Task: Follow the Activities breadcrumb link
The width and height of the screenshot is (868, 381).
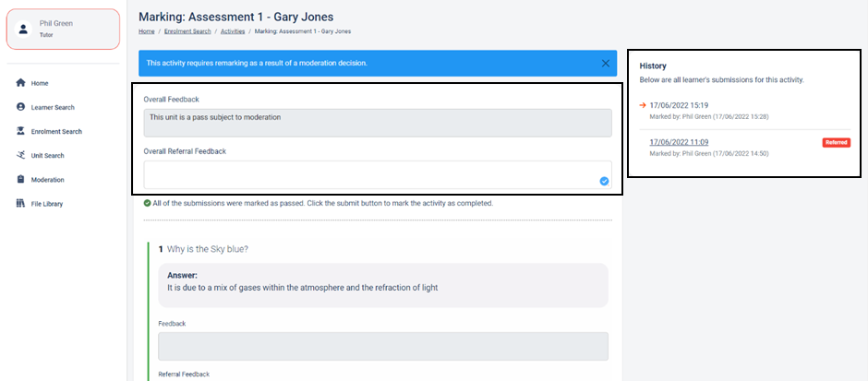Action: coord(233,31)
